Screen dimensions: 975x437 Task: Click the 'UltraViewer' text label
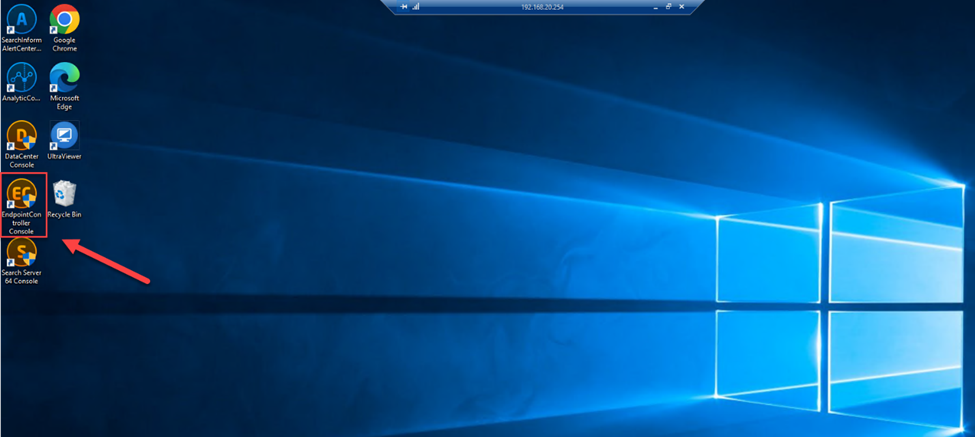coord(64,157)
